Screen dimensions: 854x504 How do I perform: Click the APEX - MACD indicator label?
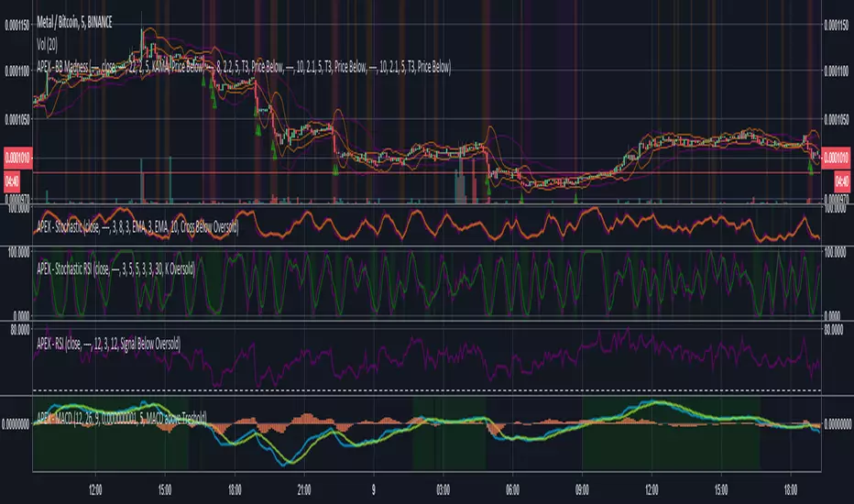click(122, 418)
